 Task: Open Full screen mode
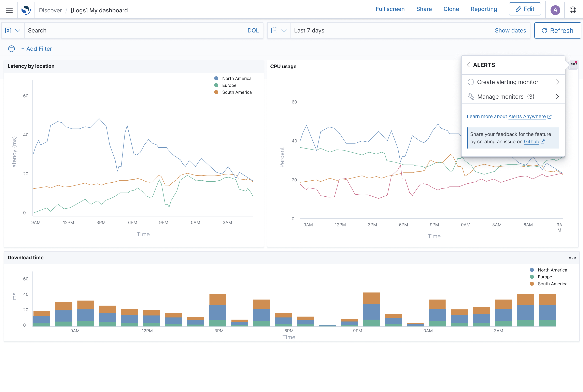click(390, 9)
